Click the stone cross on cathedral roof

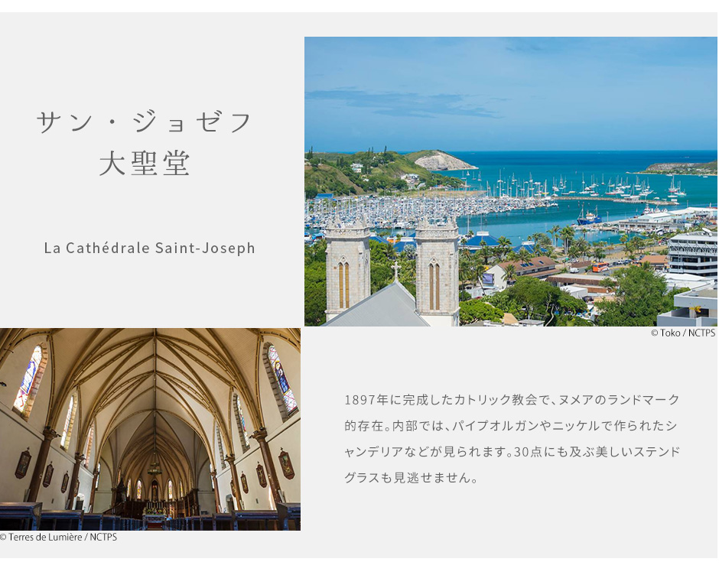(x=395, y=271)
